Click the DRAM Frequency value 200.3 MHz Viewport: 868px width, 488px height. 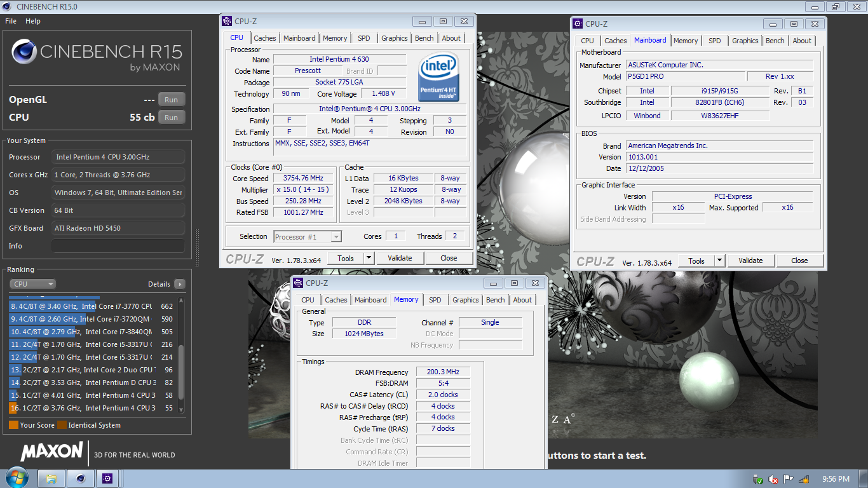click(x=444, y=372)
